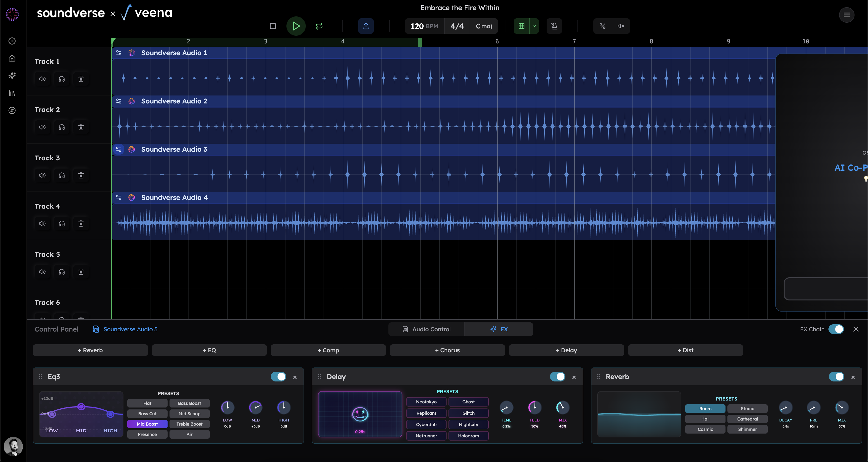Expand the grid options dropdown arrow
This screenshot has height=462, width=868.
pos(534,26)
